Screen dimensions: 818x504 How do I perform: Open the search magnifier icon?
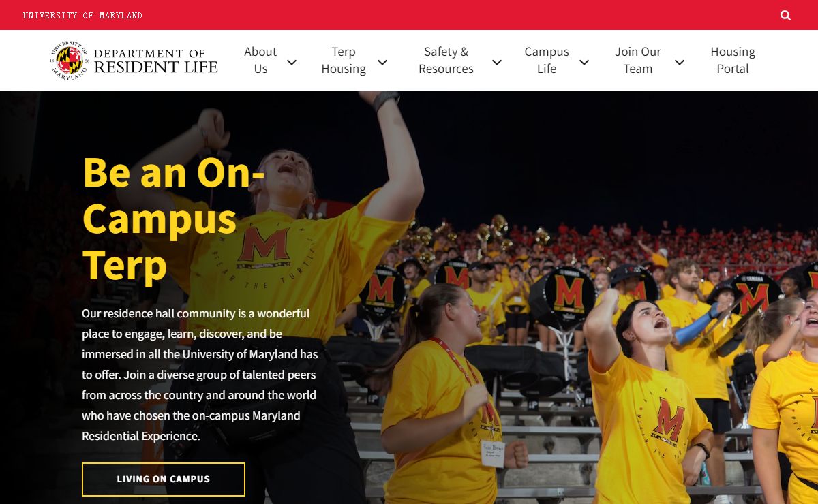point(785,15)
